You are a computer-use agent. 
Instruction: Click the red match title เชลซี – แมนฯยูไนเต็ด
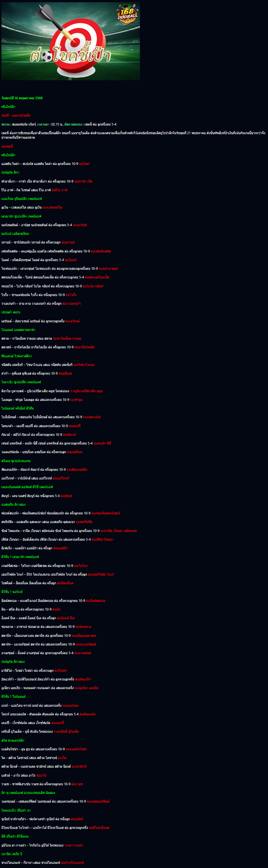point(16,115)
